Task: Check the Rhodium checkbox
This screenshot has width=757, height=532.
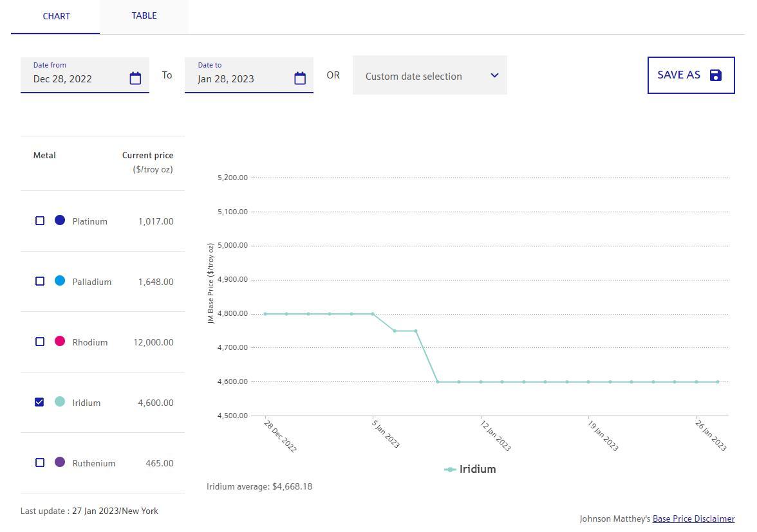Action: [x=40, y=342]
